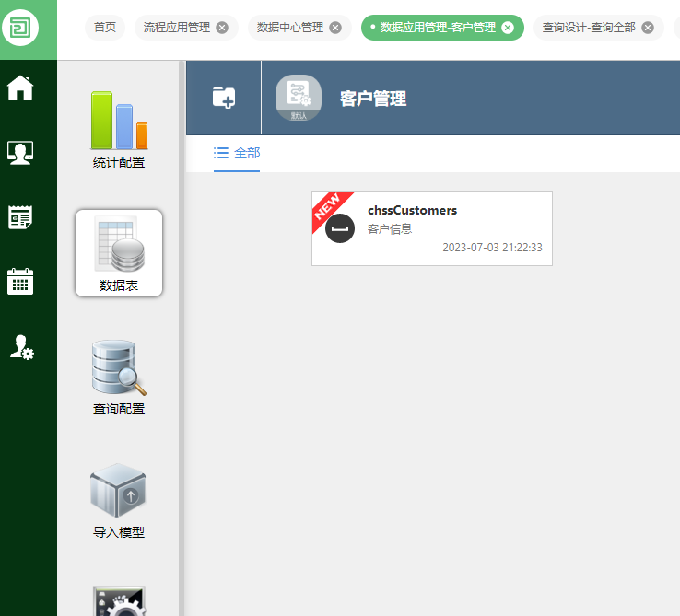Viewport: 680px width, 616px height.
Task: Open the user monitor icon in the sidebar
Action: click(20, 153)
